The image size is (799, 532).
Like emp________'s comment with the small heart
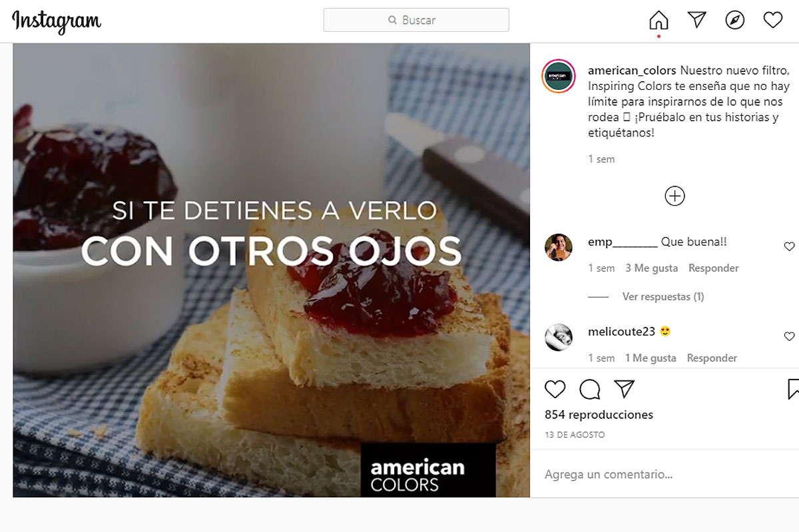point(789,246)
